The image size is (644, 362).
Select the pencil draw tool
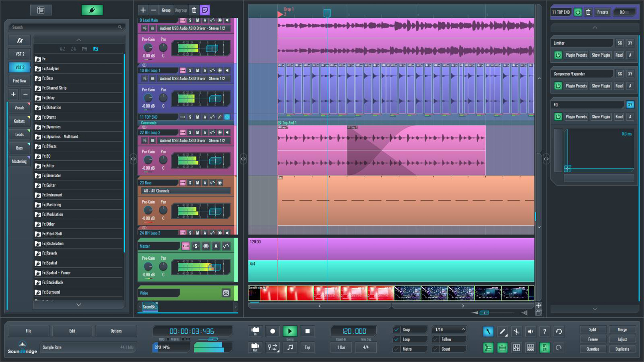pos(502,331)
